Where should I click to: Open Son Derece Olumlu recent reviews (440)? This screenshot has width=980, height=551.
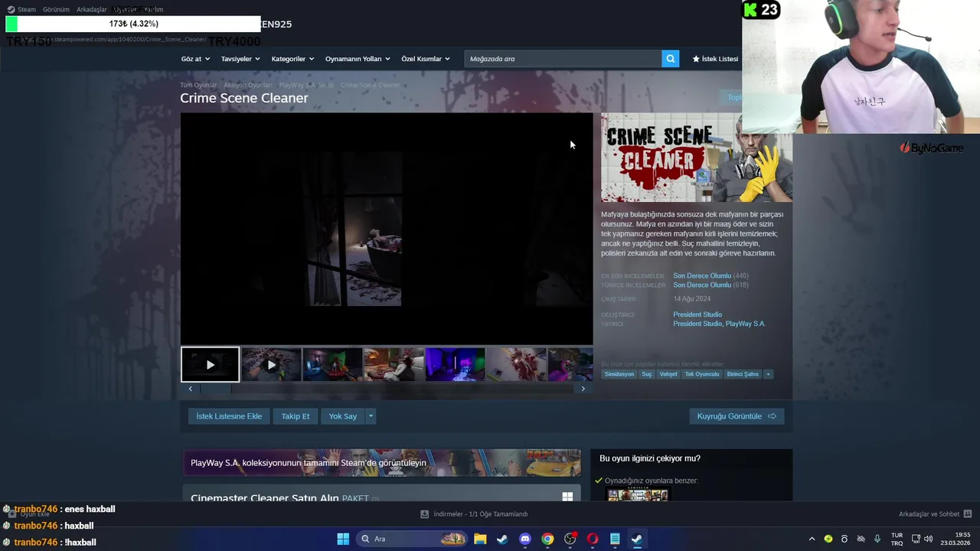[702, 275]
